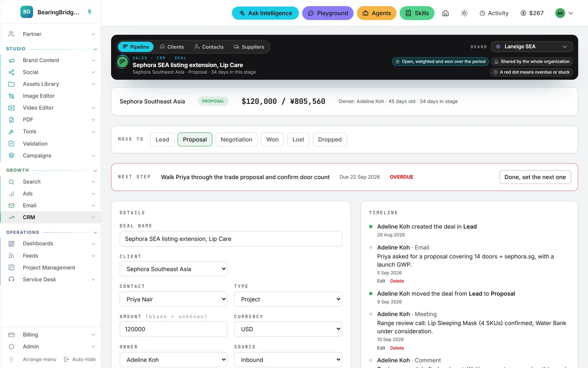Open the home icon in top bar

click(x=446, y=13)
